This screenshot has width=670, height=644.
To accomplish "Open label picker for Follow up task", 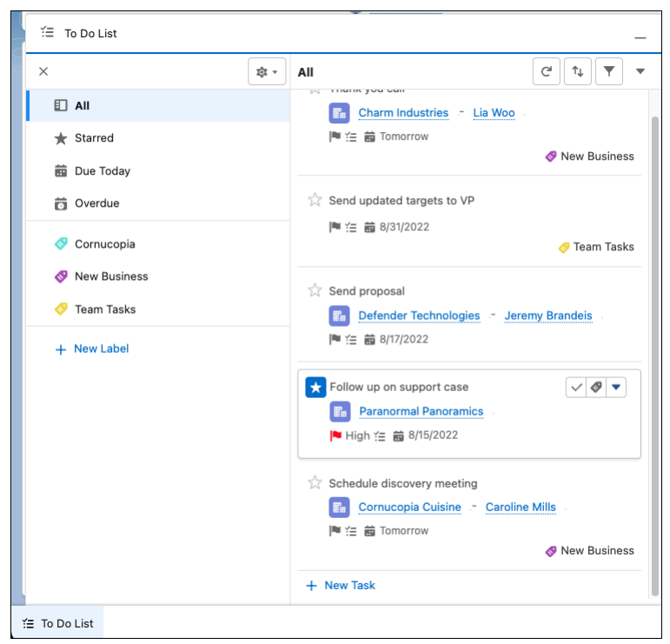I will pyautogui.click(x=596, y=387).
